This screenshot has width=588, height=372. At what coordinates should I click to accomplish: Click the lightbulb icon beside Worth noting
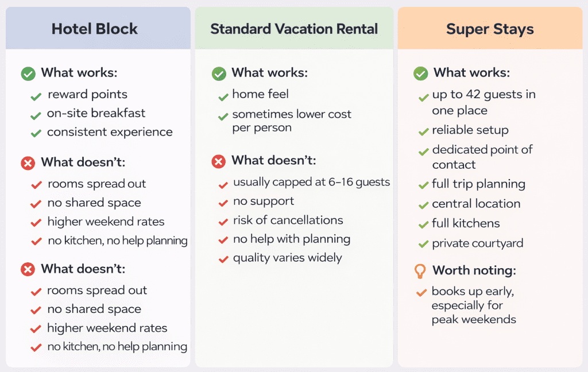[421, 270]
